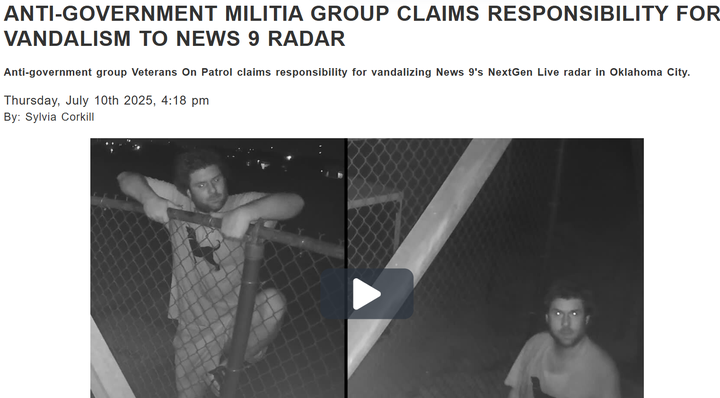This screenshot has width=720, height=398.
Task: Select the Thursday, July 10th 2025 date
Action: pos(79,101)
